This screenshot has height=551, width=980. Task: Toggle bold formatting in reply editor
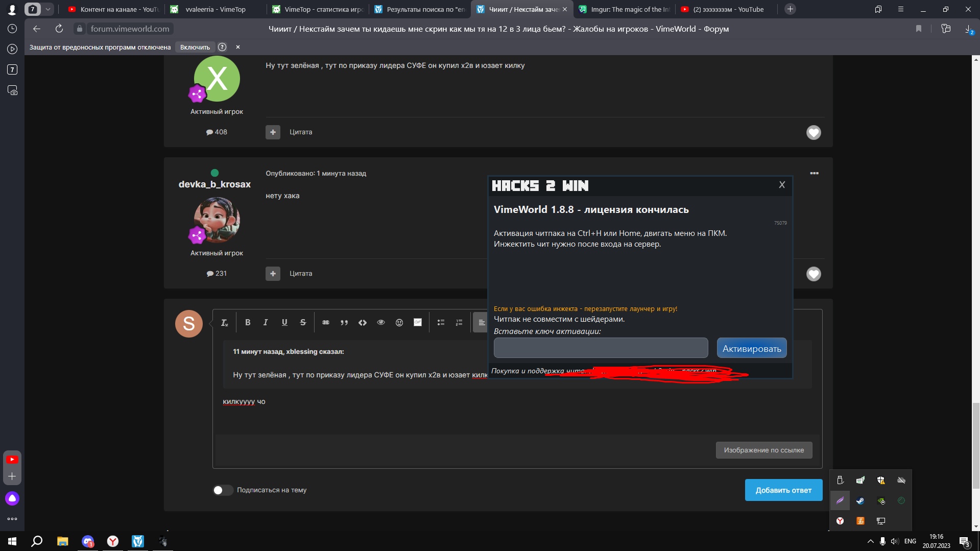(248, 322)
